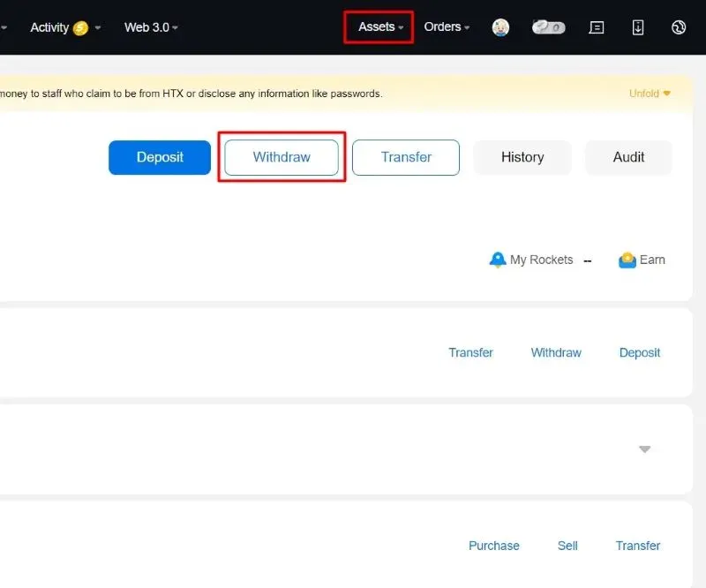This screenshot has width=706, height=588.
Task: Click the My Rockets rocket icon
Action: pos(499,260)
